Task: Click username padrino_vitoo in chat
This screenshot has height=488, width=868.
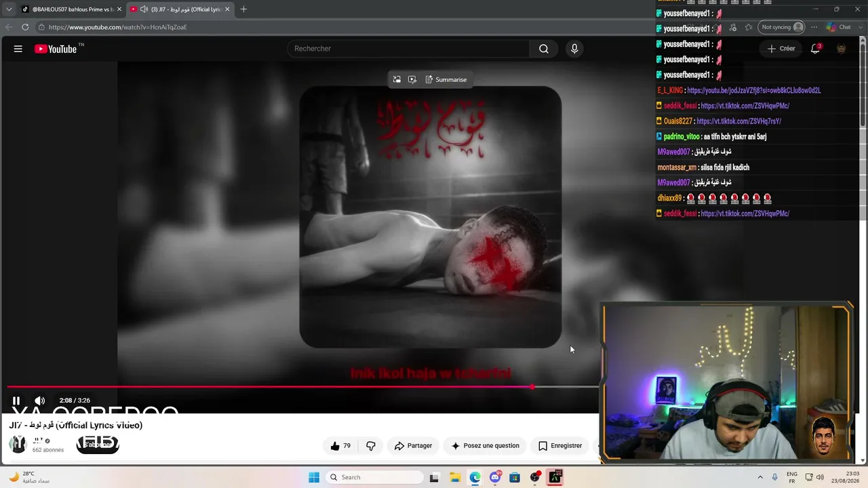Action: click(682, 137)
